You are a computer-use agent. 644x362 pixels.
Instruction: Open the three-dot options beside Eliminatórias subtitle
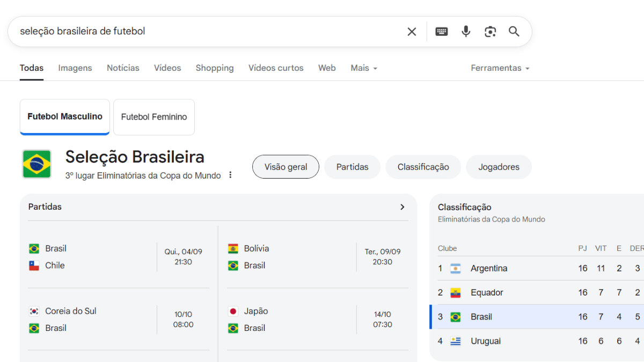(x=230, y=175)
